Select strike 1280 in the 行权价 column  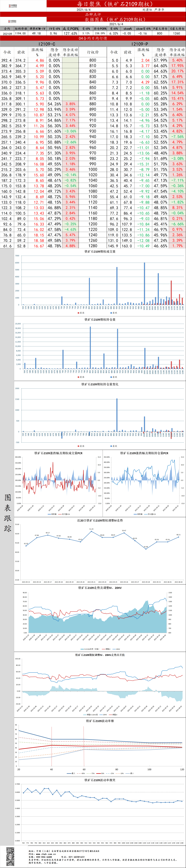coord(93,246)
